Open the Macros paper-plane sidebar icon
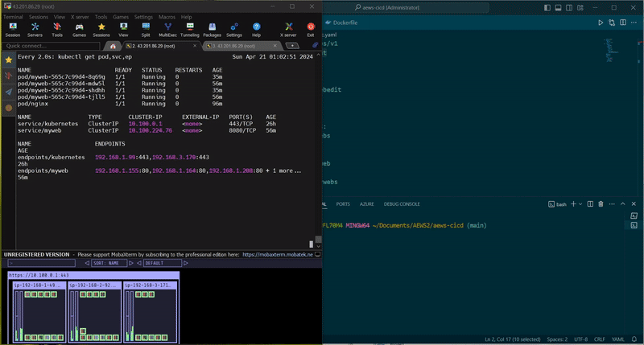Image resolution: width=644 pixels, height=345 pixels. 9,92
